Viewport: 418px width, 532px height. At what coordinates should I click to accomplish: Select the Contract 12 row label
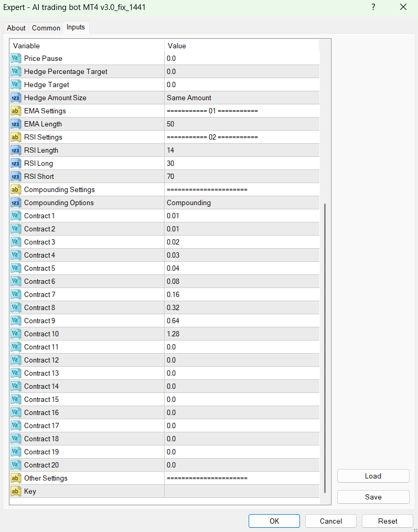tap(41, 360)
